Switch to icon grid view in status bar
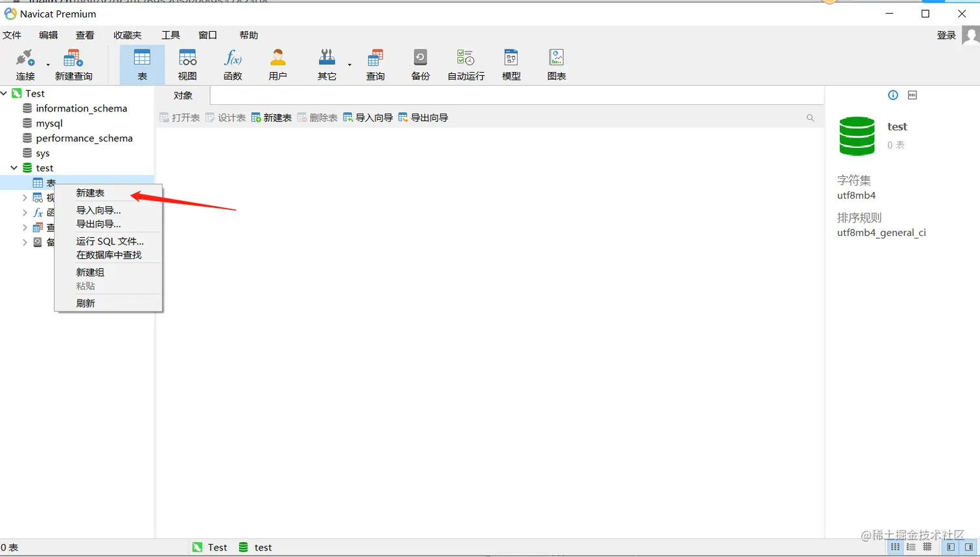This screenshot has height=557, width=980. point(895,547)
